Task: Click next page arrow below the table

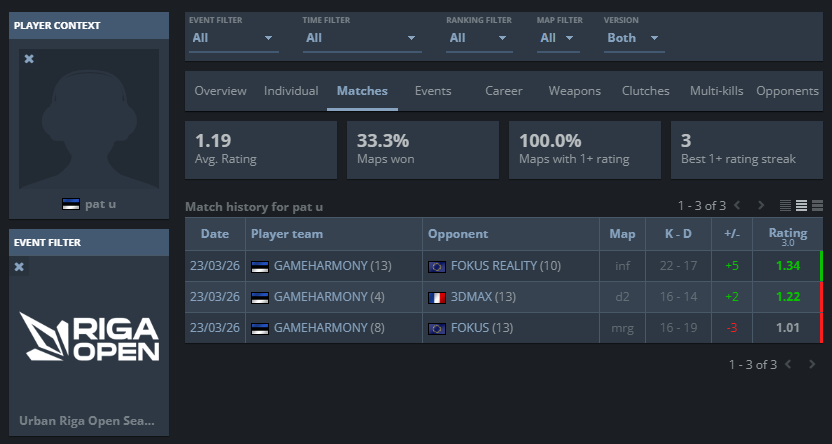Action: click(812, 364)
